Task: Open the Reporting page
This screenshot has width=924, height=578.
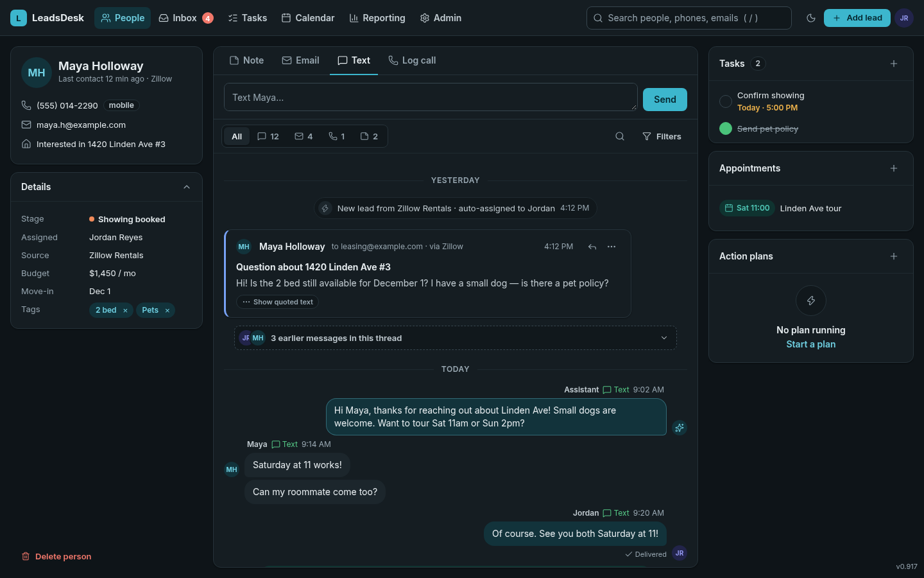Action: pos(377,18)
